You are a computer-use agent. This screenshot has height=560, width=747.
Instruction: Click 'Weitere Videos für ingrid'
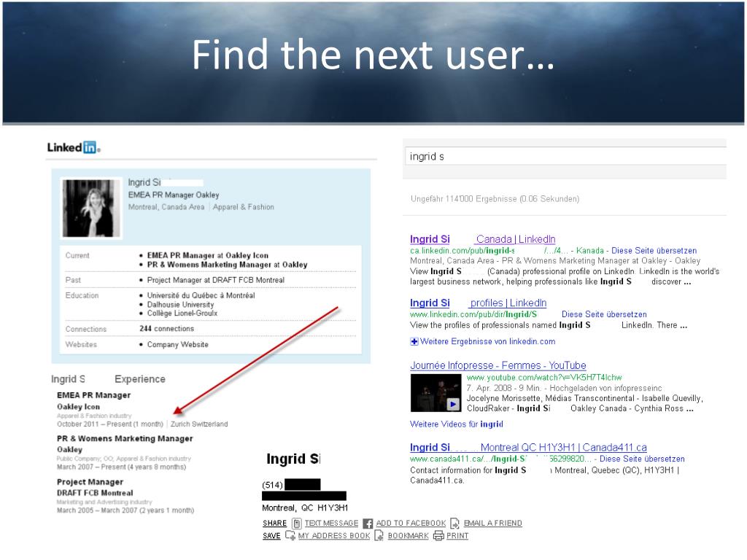[x=457, y=424]
